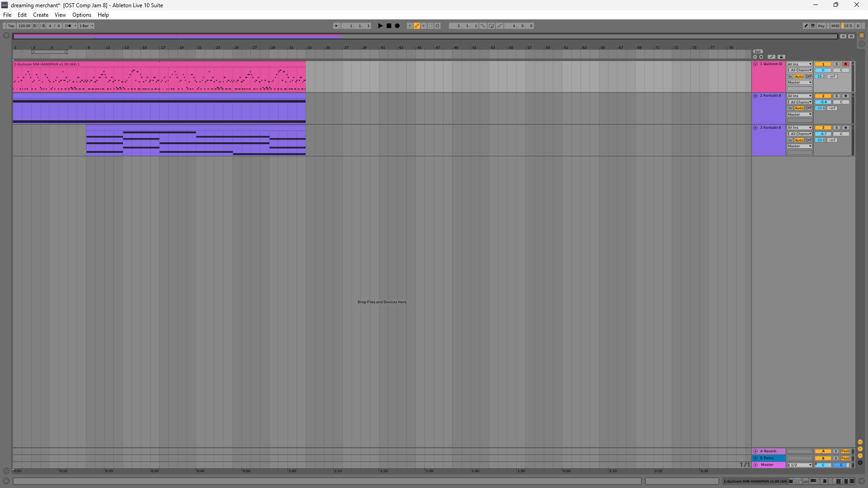Click the Key mapping mode button
Image resolution: width=868 pixels, height=488 pixels.
(821, 26)
